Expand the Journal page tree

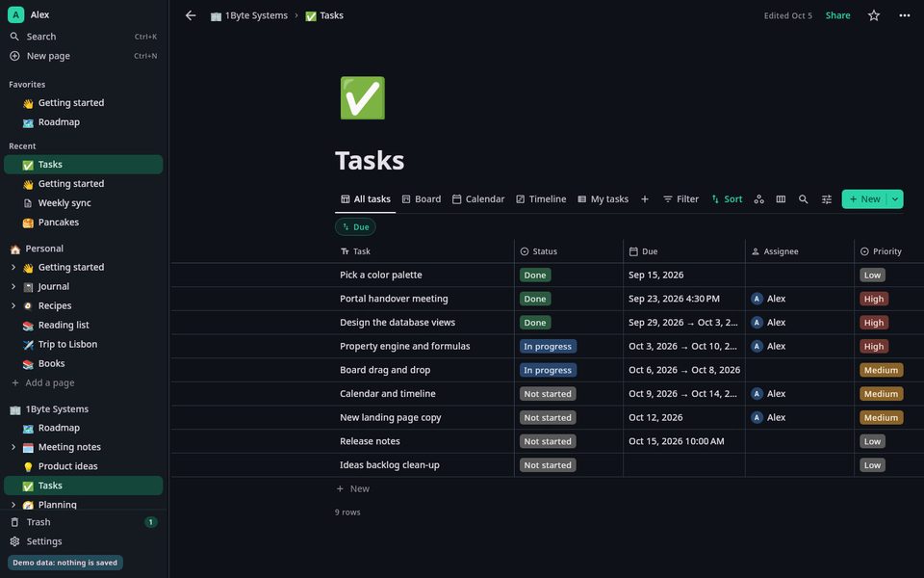pyautogui.click(x=13, y=287)
